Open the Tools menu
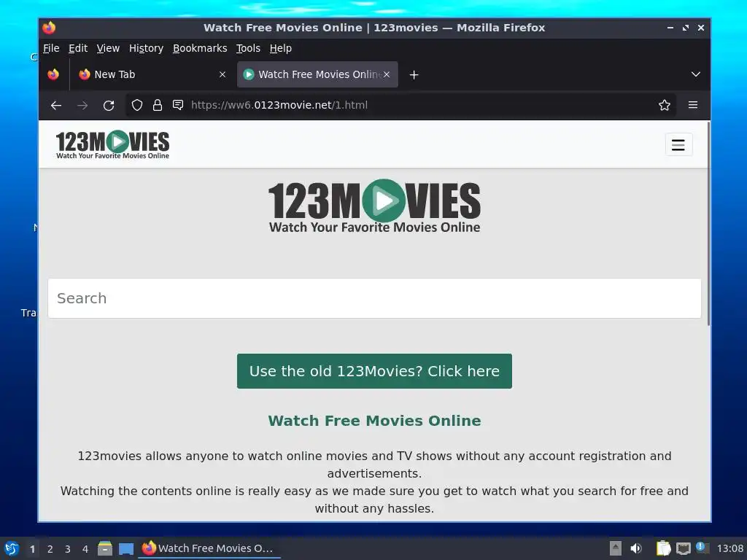This screenshot has height=560, width=747. (x=248, y=48)
